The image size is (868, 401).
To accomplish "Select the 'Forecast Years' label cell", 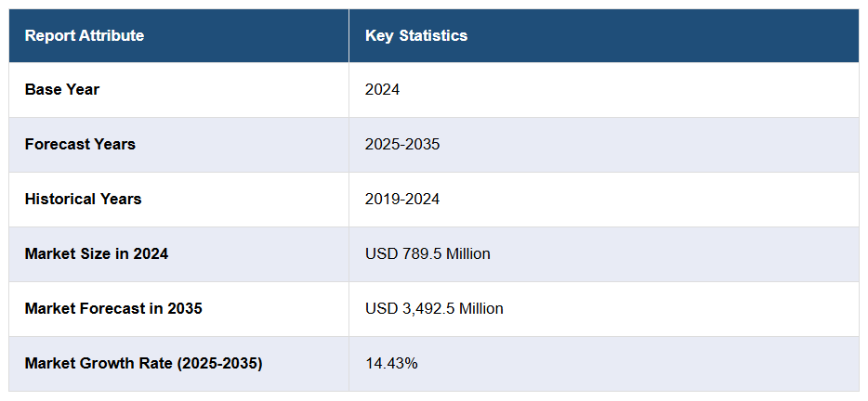I will [80, 145].
